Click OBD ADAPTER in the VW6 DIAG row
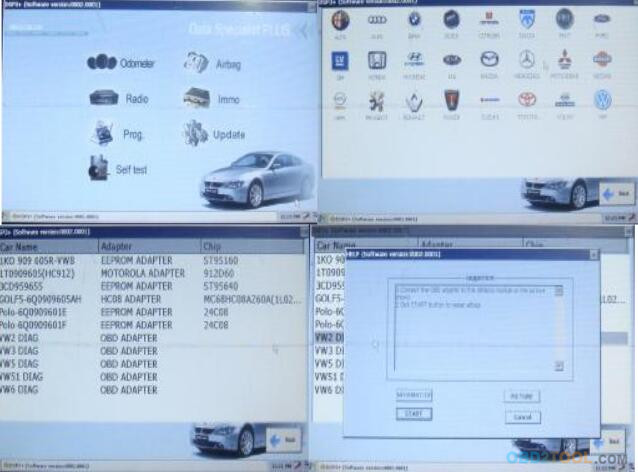638x472 pixels. pyautogui.click(x=129, y=390)
